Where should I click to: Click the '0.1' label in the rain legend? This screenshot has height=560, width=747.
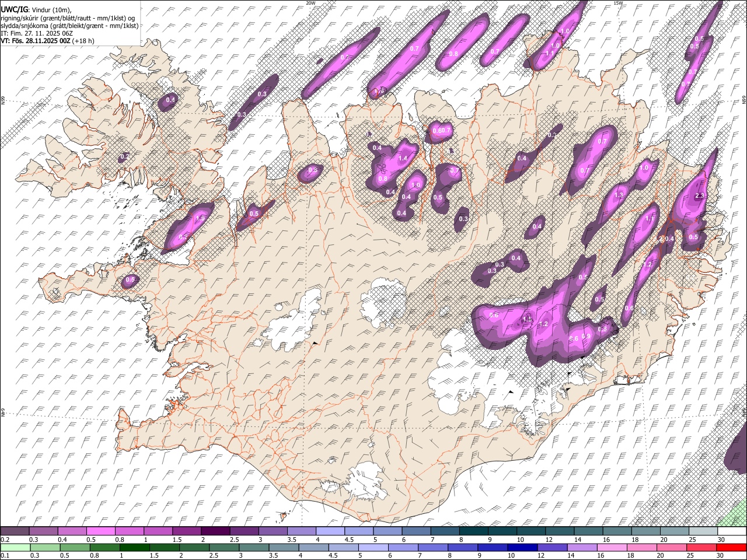tap(5, 556)
